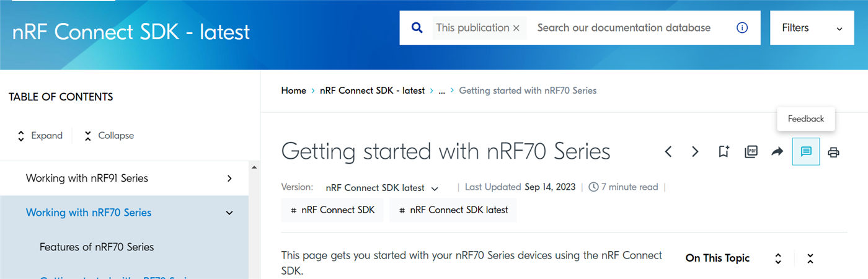Collapse all table of contents entries
868x279 pixels.
pos(109,136)
